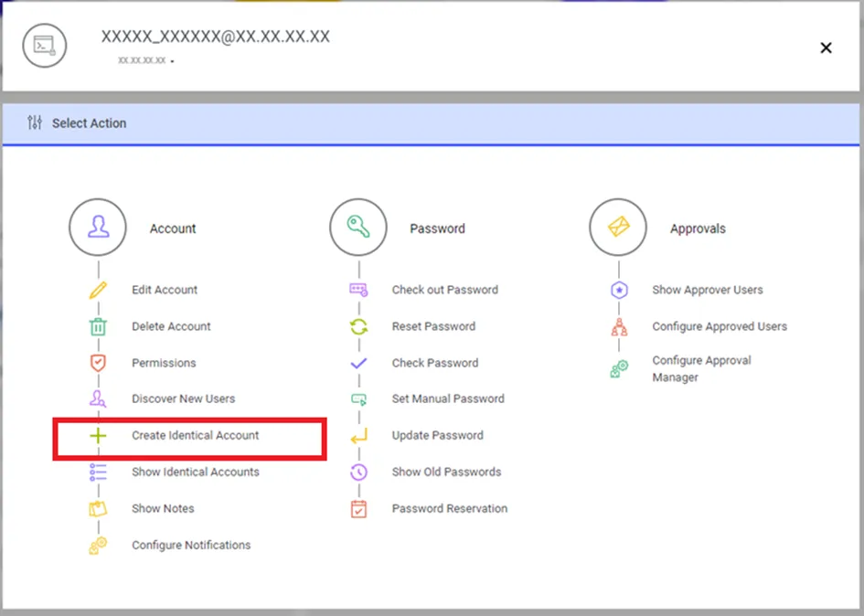
Task: Click the Password category key icon
Action: click(x=358, y=227)
